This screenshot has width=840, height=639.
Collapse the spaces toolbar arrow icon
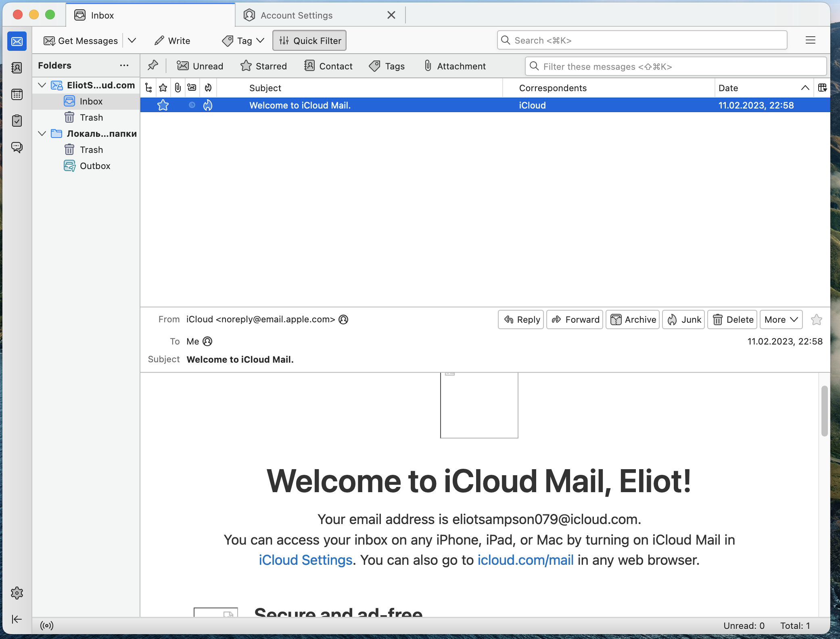point(17,619)
